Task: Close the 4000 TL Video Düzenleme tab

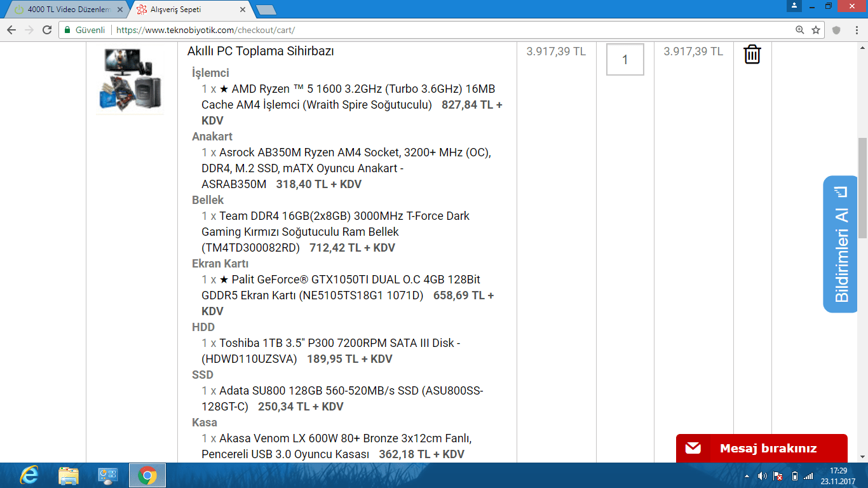Action: (x=120, y=10)
